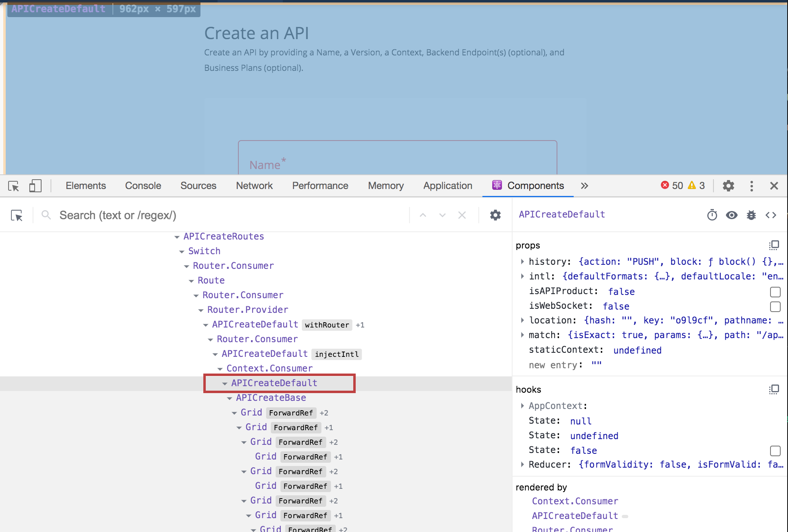The image size is (788, 532).
Task: Open Context.Consumer in rendered by list
Action: click(574, 501)
